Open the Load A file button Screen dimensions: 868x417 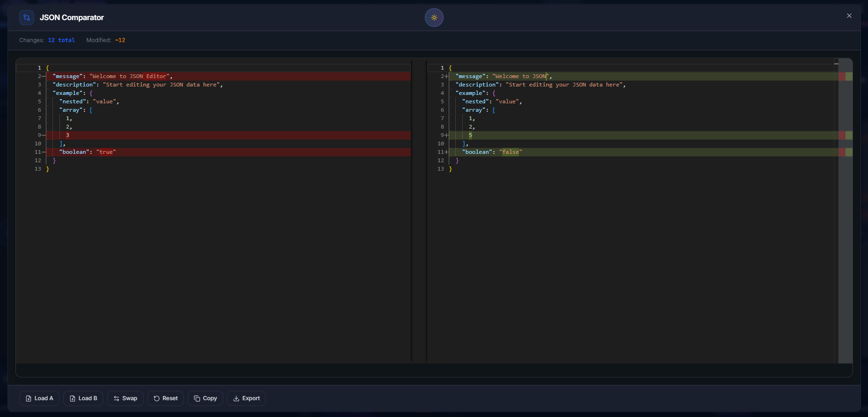tap(39, 398)
